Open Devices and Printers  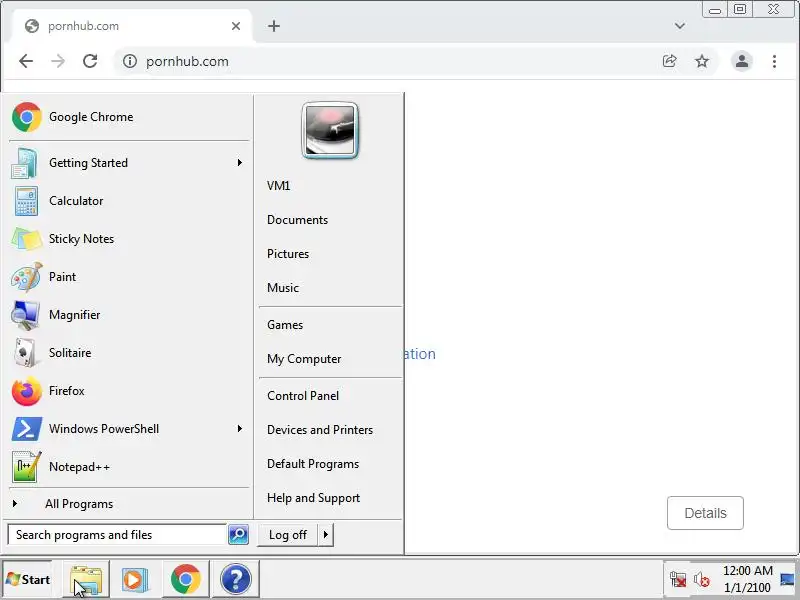(320, 430)
